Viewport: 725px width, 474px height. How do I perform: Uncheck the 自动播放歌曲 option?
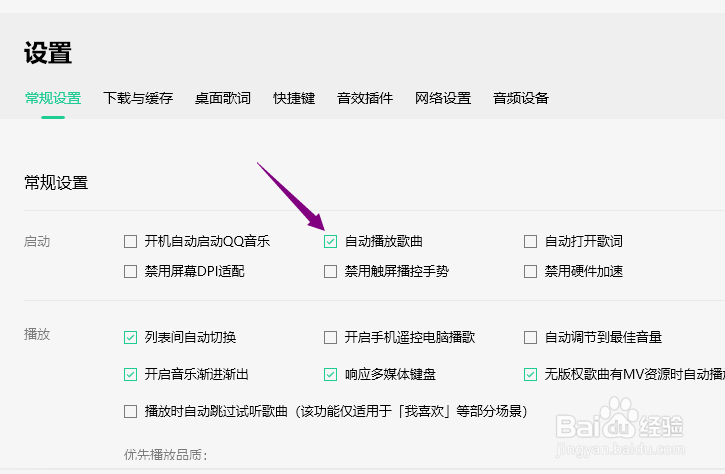(330, 241)
